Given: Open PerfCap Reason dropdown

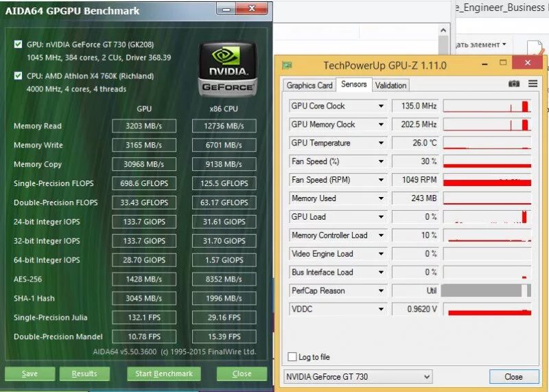Looking at the screenshot, I should (381, 291).
